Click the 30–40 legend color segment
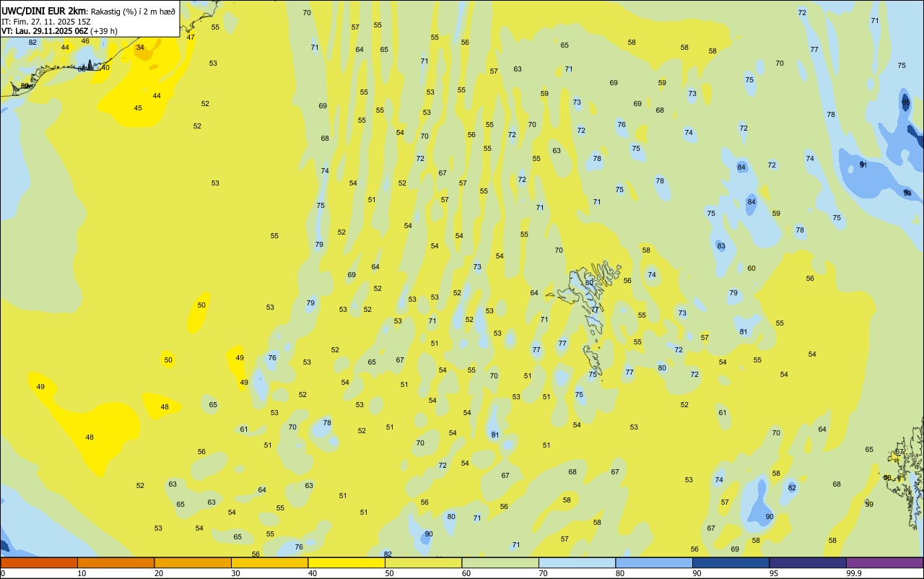The width and height of the screenshot is (924, 579). point(269,562)
